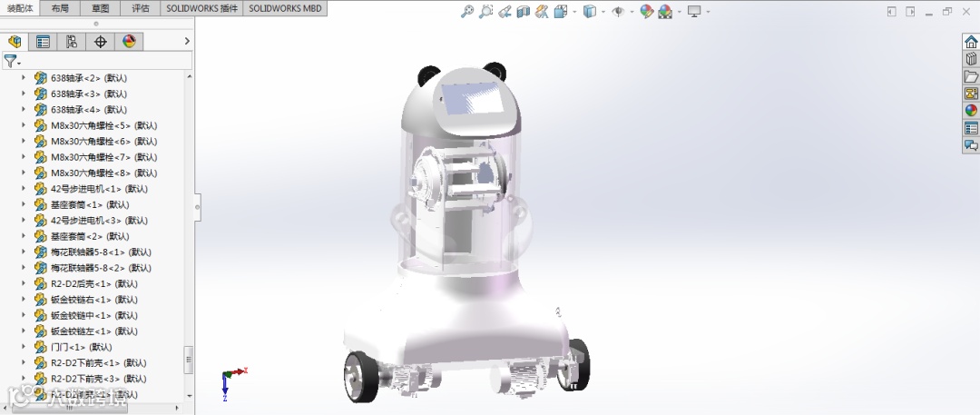Open the Display Style dropdown arrow
980x415 pixels.
(x=603, y=12)
